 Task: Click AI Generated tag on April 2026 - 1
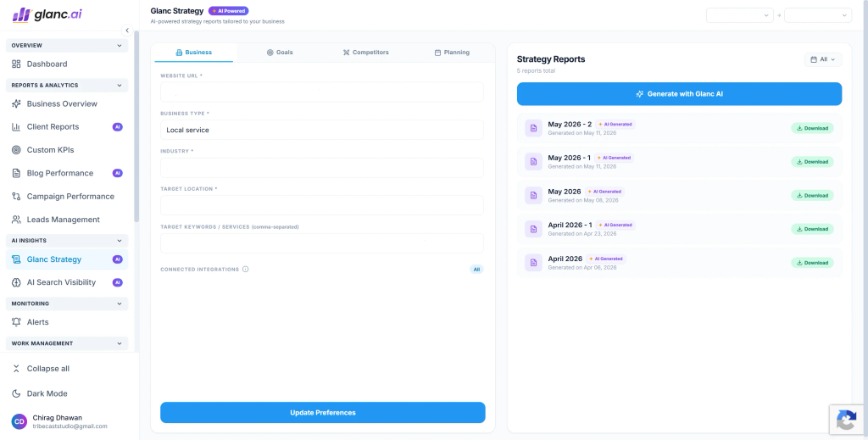click(x=615, y=226)
